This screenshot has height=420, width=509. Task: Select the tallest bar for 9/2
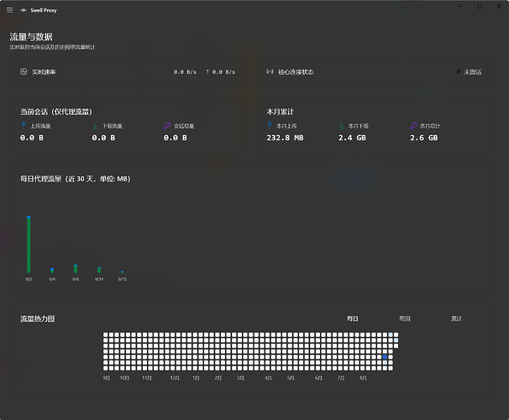[x=29, y=244]
